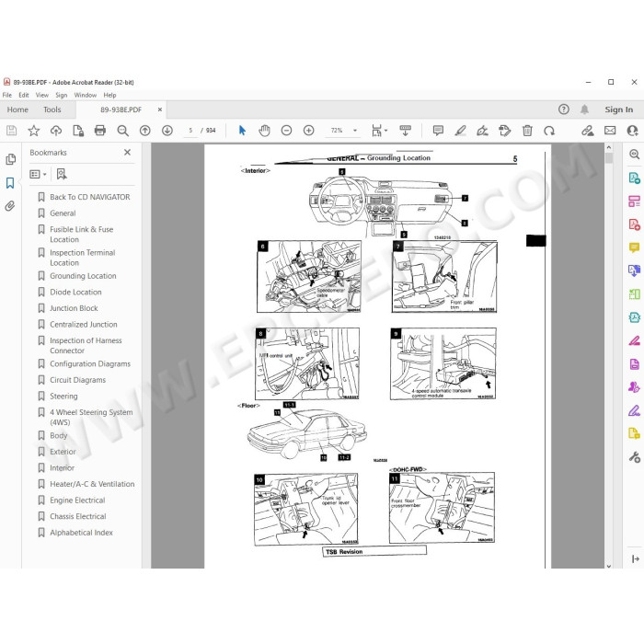Select the Hand pan tool
The height and width of the screenshot is (644, 644).
(x=264, y=131)
